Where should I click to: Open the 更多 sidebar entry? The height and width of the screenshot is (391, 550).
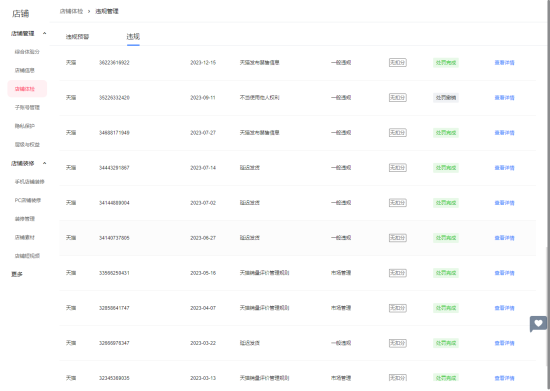16,274
